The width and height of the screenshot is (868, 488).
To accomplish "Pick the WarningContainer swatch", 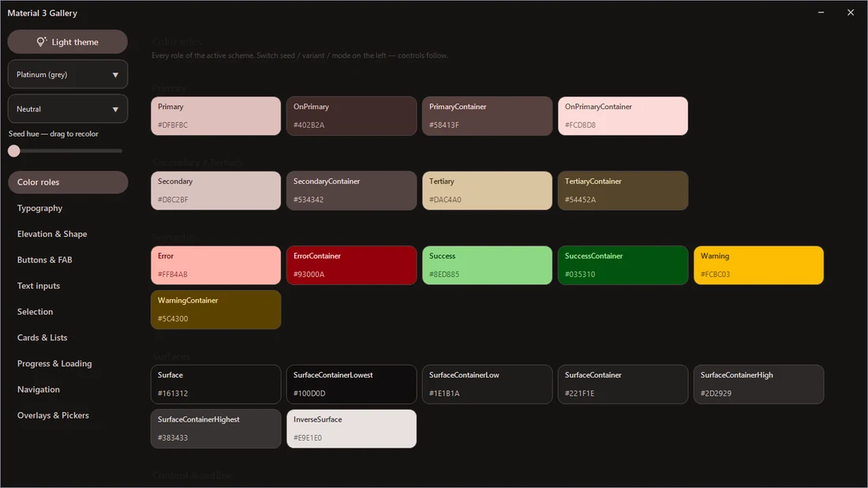I will coord(216,310).
